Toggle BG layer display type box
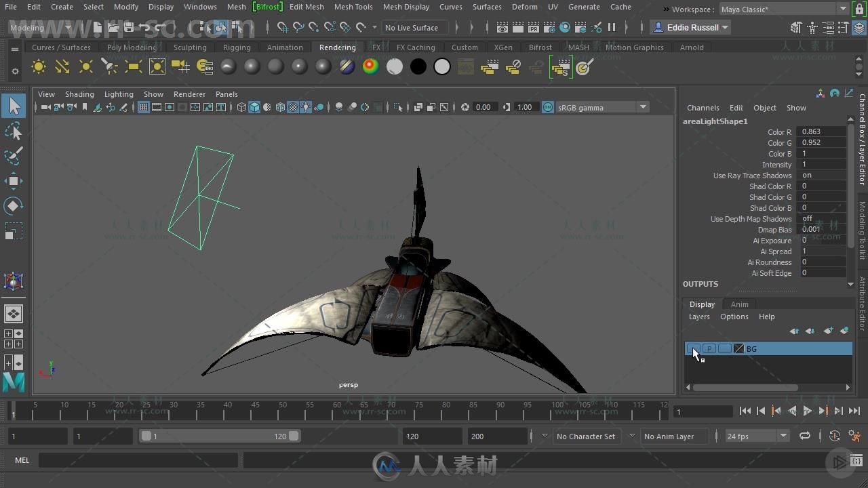 (724, 348)
